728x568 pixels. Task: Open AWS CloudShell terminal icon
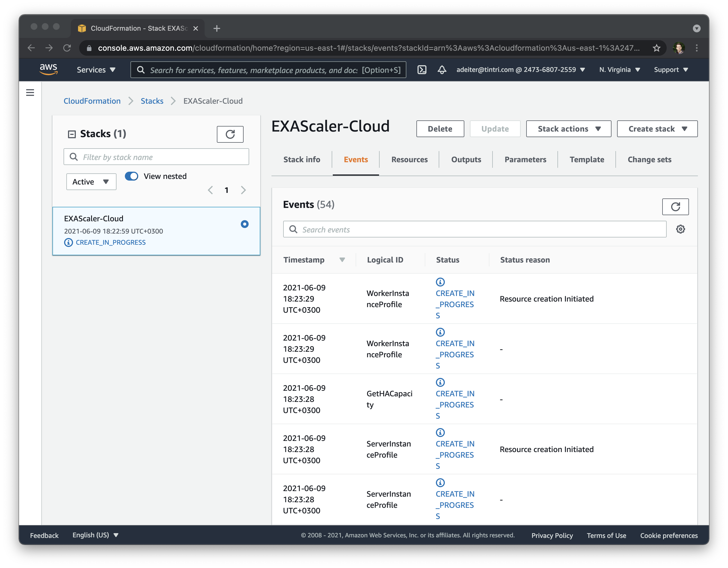point(422,70)
